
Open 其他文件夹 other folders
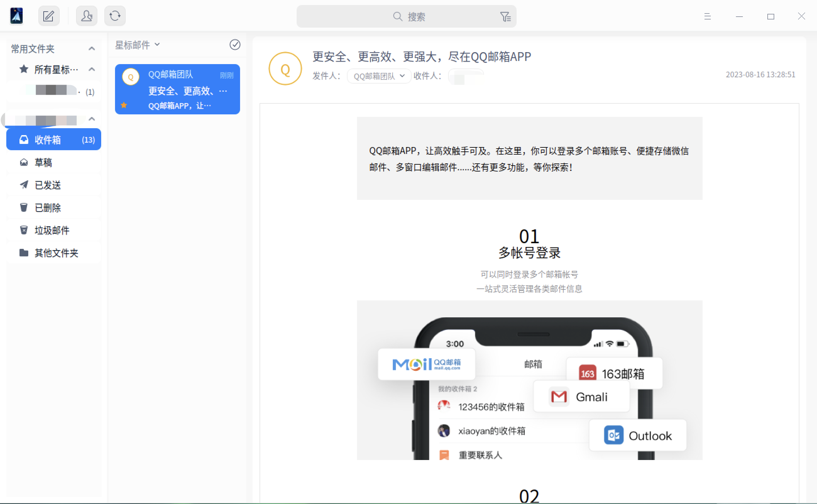pos(54,253)
